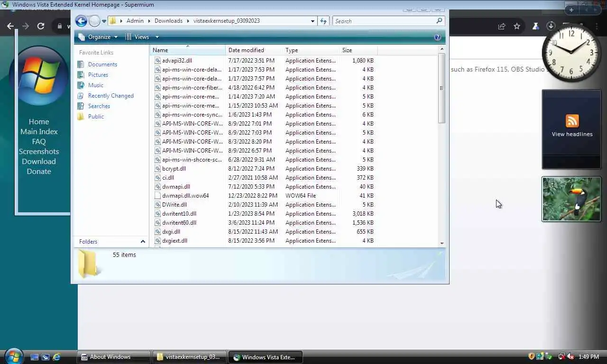The image size is (607, 364).
Task: Click browser Back arrow in Supermium
Action: [10, 27]
